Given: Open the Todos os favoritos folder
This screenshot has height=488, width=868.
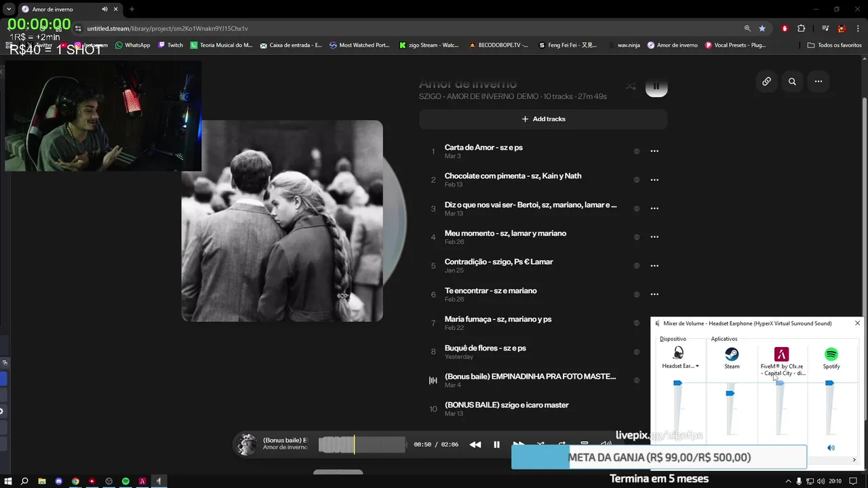Looking at the screenshot, I should [x=834, y=45].
